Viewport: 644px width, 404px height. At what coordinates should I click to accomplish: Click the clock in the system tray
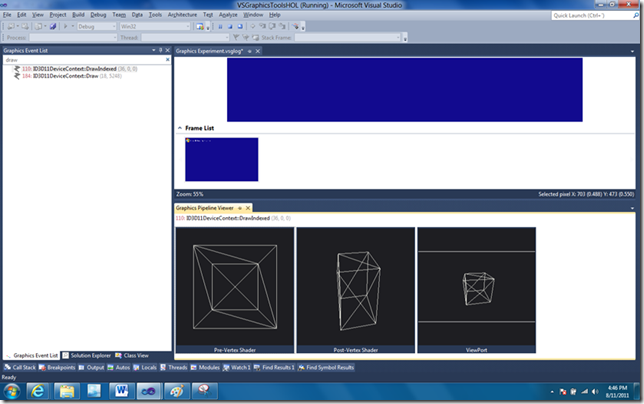pos(617,391)
